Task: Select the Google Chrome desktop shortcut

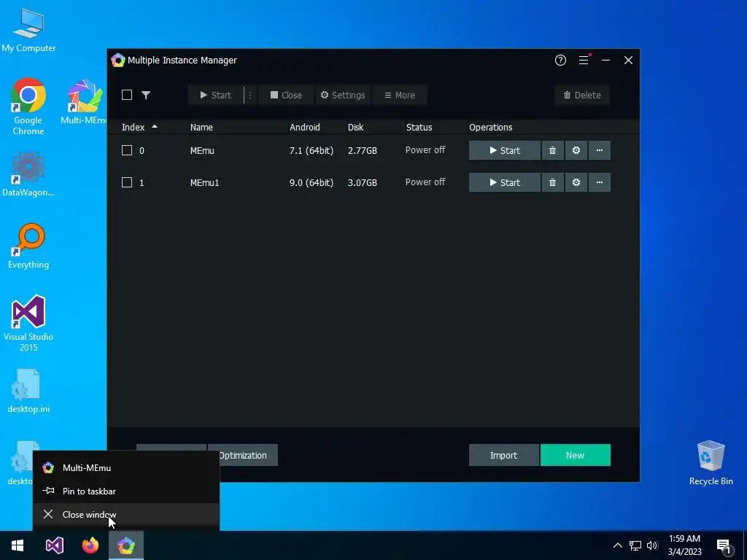Action: point(28,106)
